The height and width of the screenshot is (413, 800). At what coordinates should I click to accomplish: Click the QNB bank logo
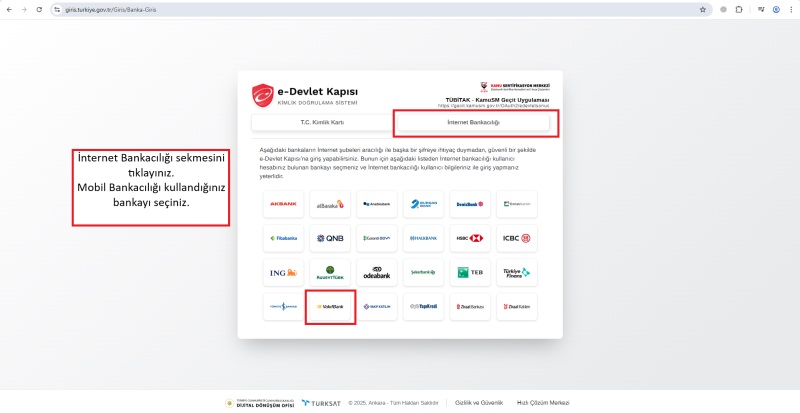330,238
